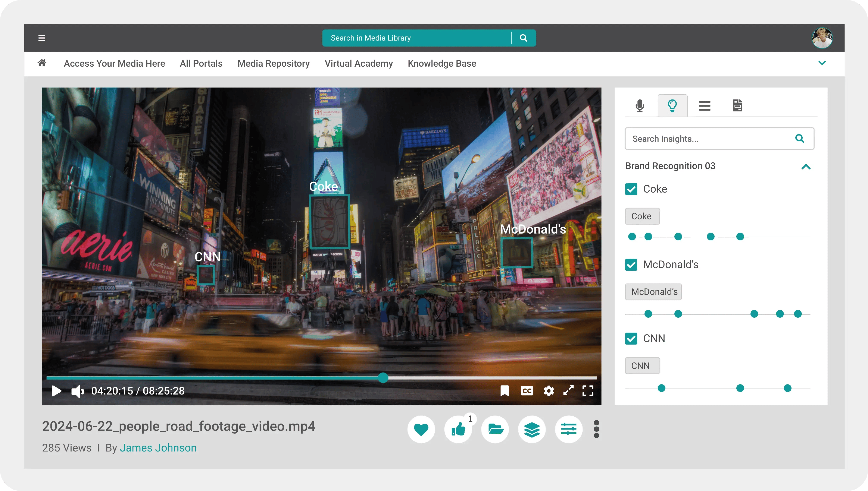
Task: Uncheck the Coke checkbox
Action: (631, 189)
